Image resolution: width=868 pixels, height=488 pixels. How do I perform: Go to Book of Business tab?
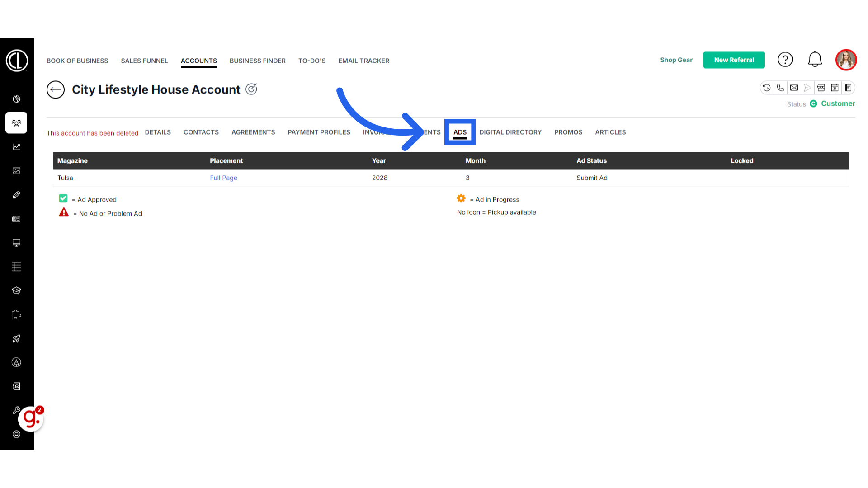tap(77, 61)
